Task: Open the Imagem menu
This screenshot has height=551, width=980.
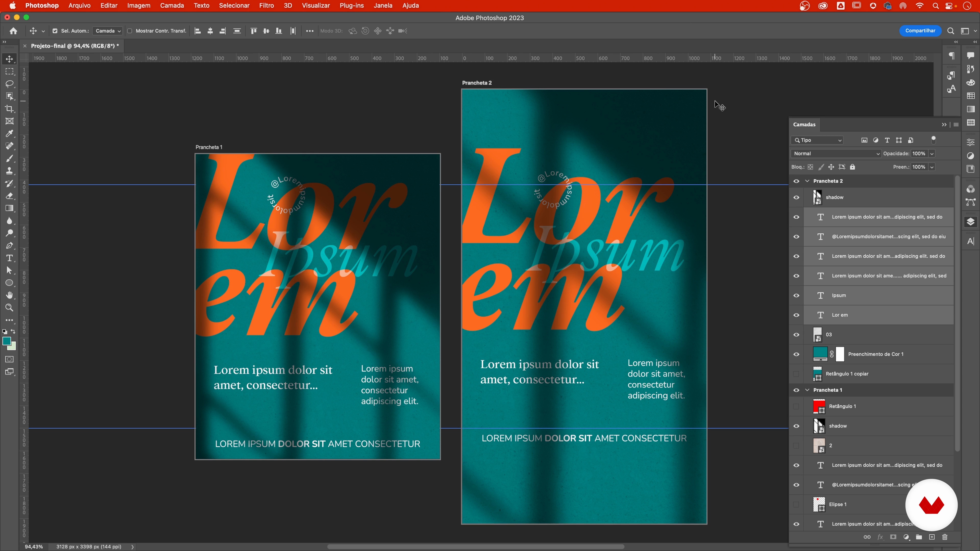Action: (139, 6)
